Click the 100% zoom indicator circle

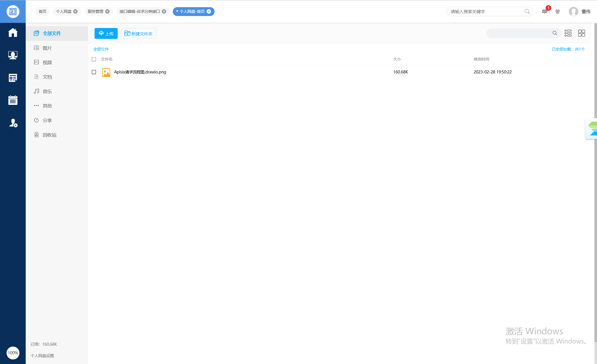[x=13, y=353]
